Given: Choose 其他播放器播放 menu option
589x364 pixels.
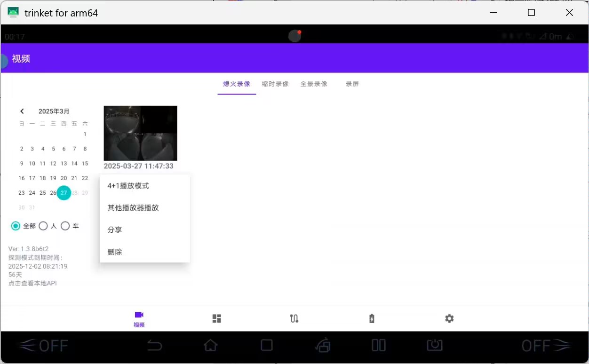Looking at the screenshot, I should point(133,208).
